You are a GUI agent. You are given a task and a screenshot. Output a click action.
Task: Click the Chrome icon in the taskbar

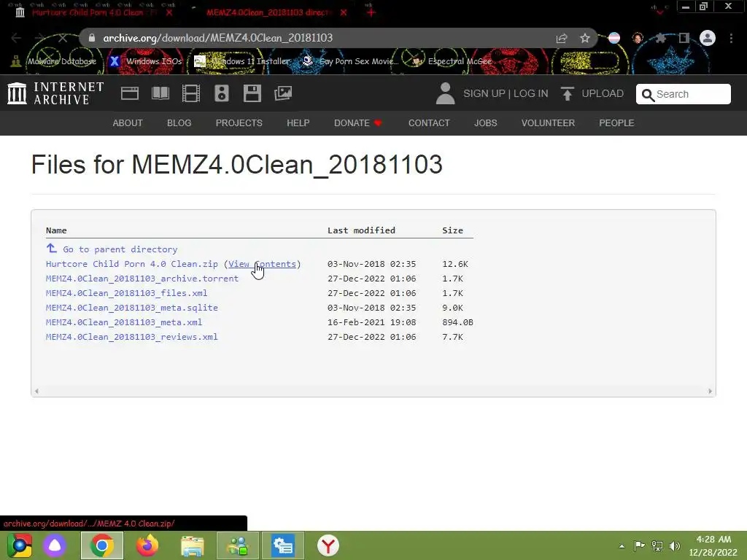coord(101,545)
